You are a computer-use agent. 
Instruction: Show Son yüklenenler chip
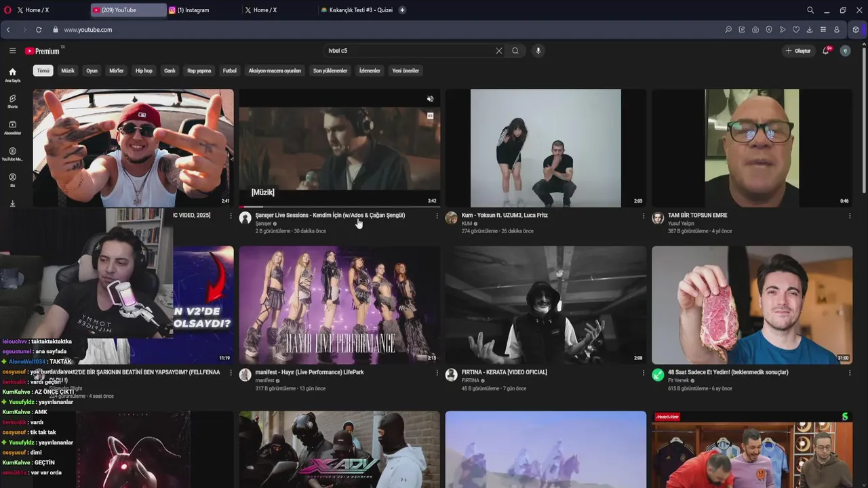pos(330,70)
